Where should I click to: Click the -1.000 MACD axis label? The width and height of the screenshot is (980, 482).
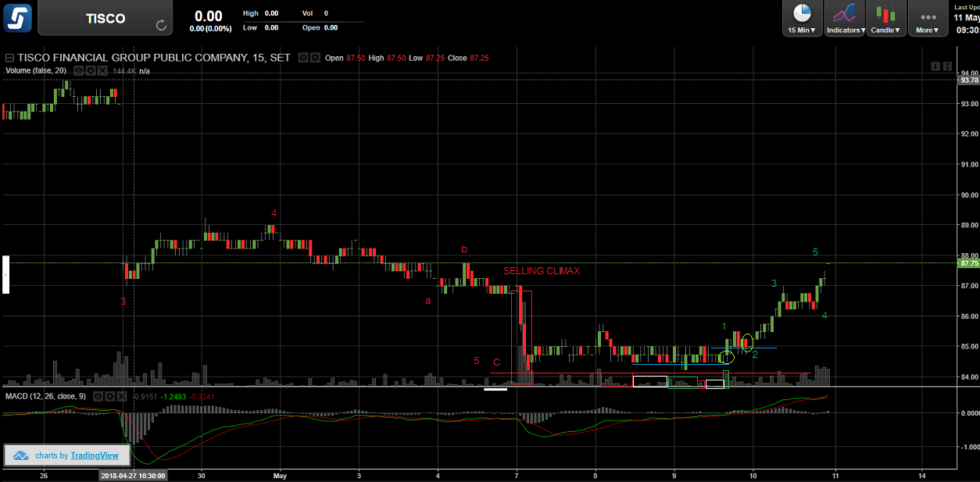969,448
